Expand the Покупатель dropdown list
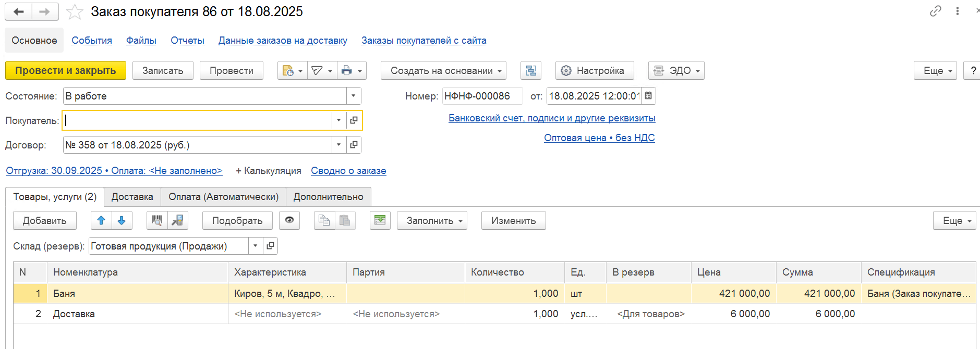The image size is (980, 349). point(338,120)
